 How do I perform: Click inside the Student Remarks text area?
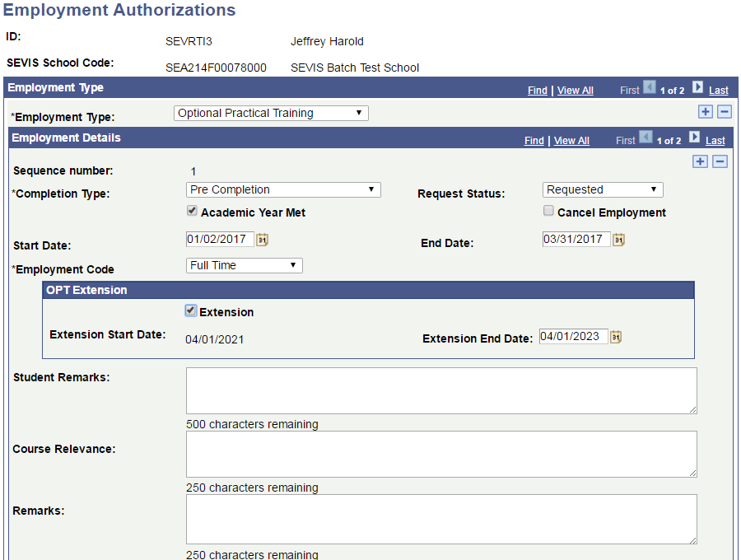[x=440, y=390]
